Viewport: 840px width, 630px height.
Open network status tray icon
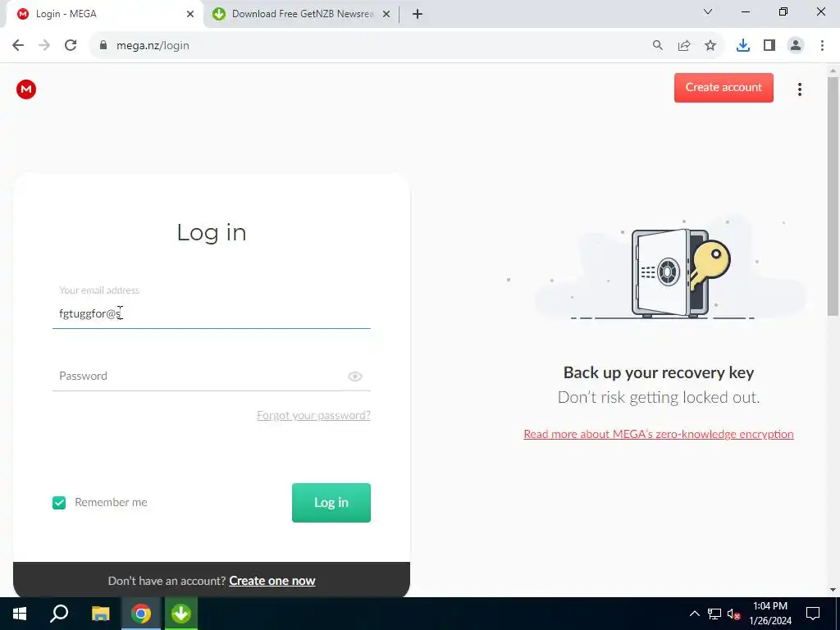click(x=714, y=614)
